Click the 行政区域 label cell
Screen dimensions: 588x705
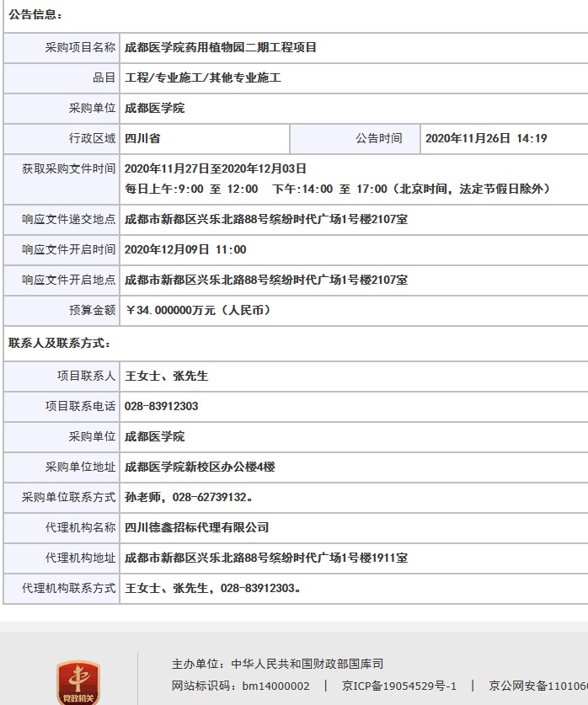pos(61,138)
